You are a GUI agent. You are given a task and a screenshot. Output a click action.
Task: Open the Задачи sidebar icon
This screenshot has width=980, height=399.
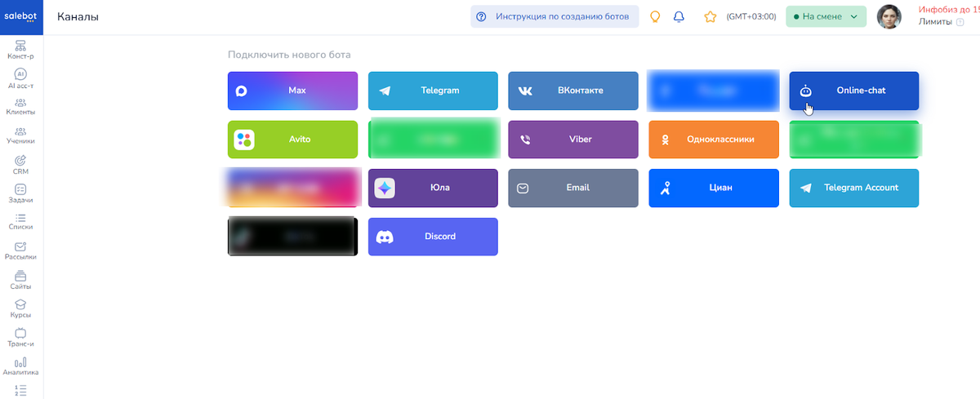21,193
